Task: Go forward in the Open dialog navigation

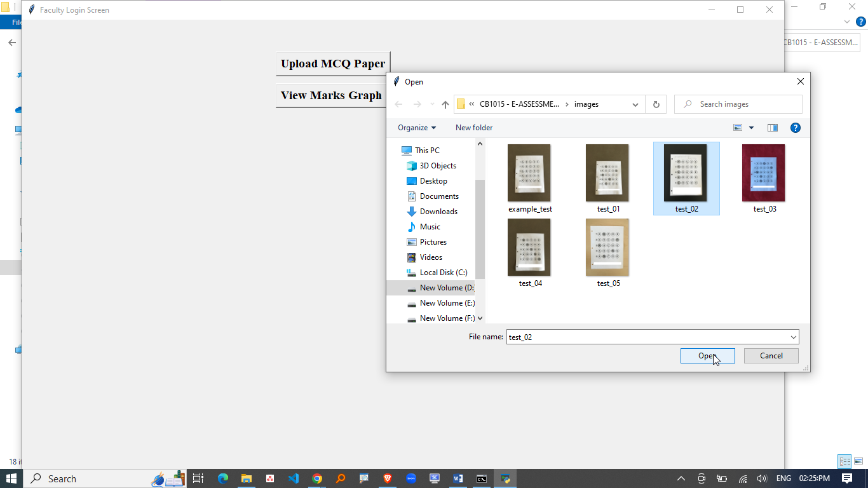Action: (x=417, y=104)
